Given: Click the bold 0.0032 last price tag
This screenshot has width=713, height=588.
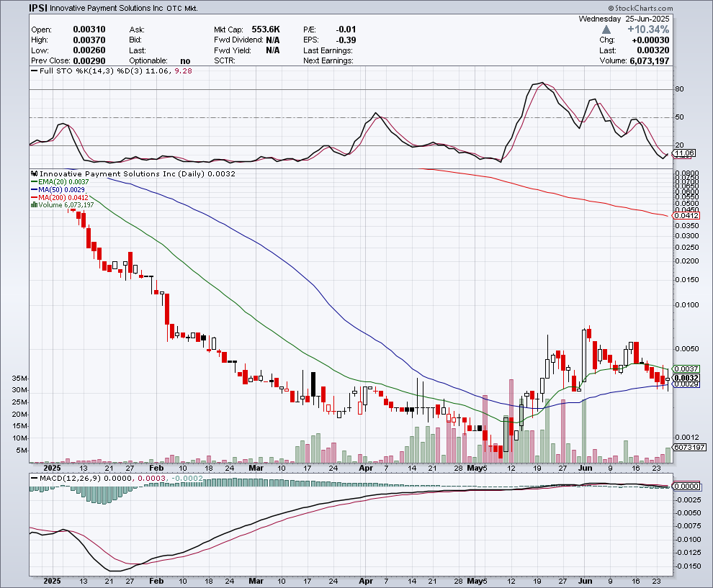Looking at the screenshot, I should coord(686,378).
